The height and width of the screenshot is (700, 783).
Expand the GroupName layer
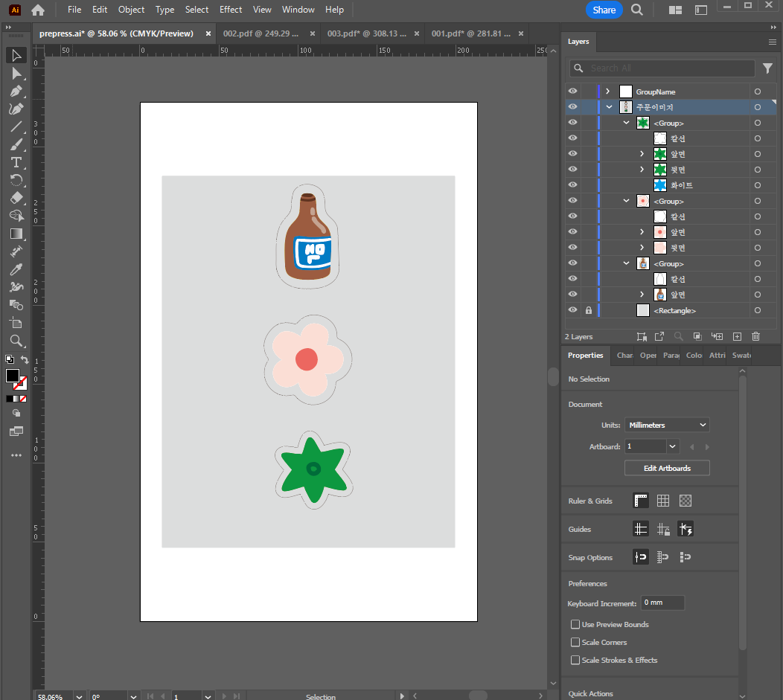[608, 91]
